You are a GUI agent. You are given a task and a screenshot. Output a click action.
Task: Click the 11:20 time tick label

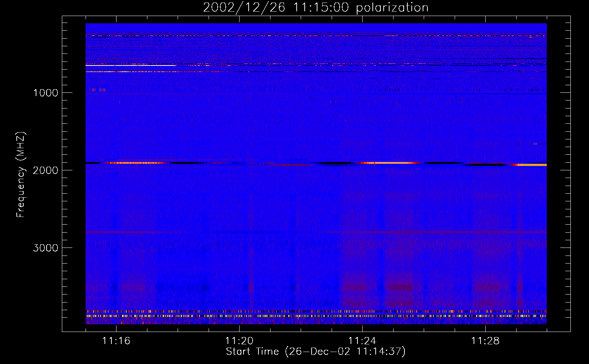(239, 341)
